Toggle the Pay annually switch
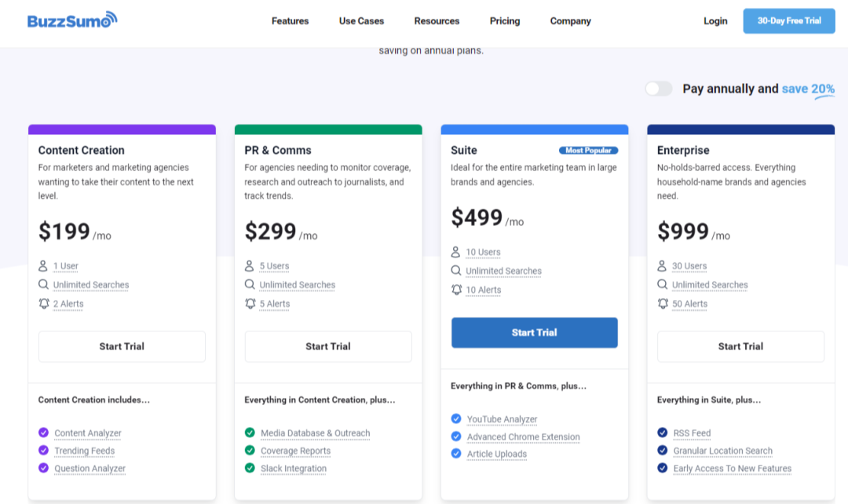This screenshot has width=848, height=504. pos(659,89)
